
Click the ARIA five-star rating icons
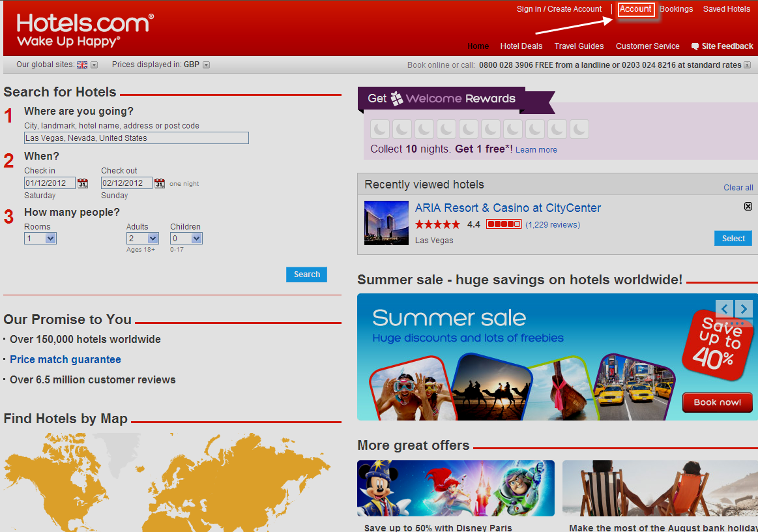(x=437, y=224)
